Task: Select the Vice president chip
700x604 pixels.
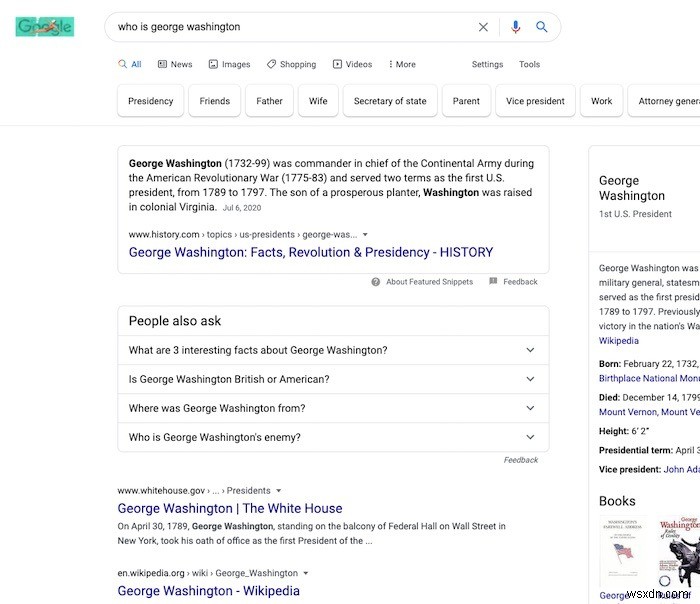Action: [535, 101]
